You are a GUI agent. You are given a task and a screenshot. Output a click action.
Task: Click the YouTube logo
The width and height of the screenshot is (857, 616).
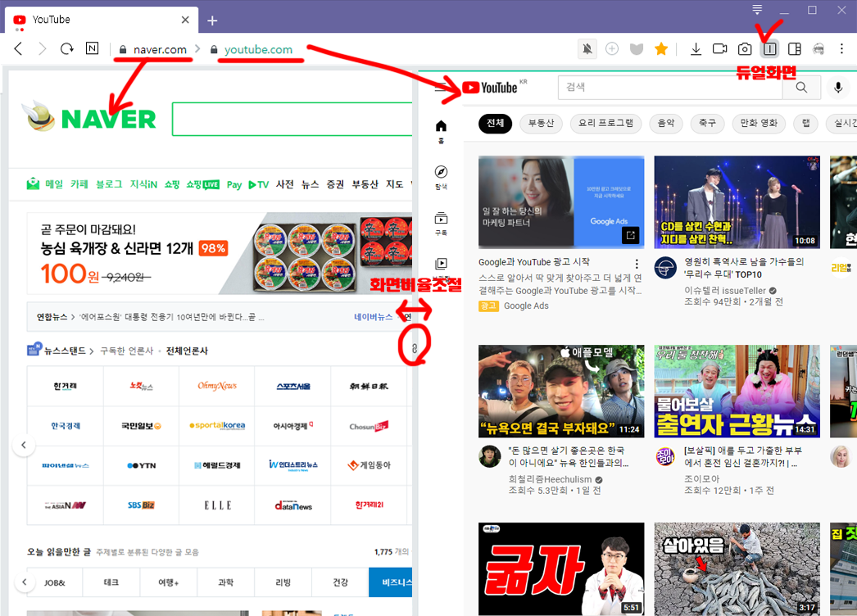click(490, 88)
